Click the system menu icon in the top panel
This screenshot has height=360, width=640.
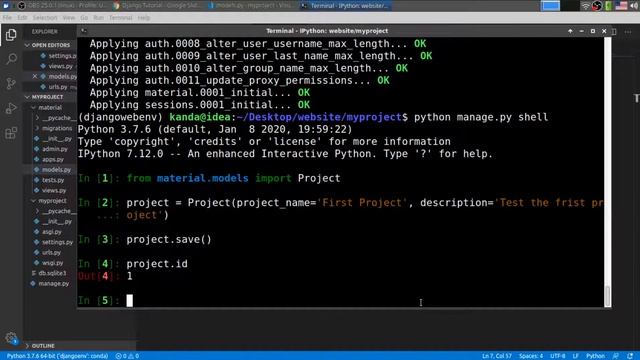pyautogui.click(x=6, y=6)
